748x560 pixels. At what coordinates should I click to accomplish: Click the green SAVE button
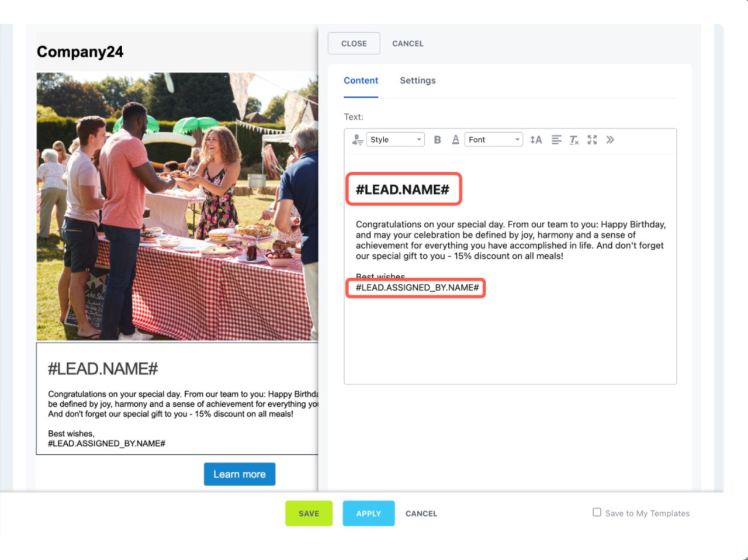309,513
